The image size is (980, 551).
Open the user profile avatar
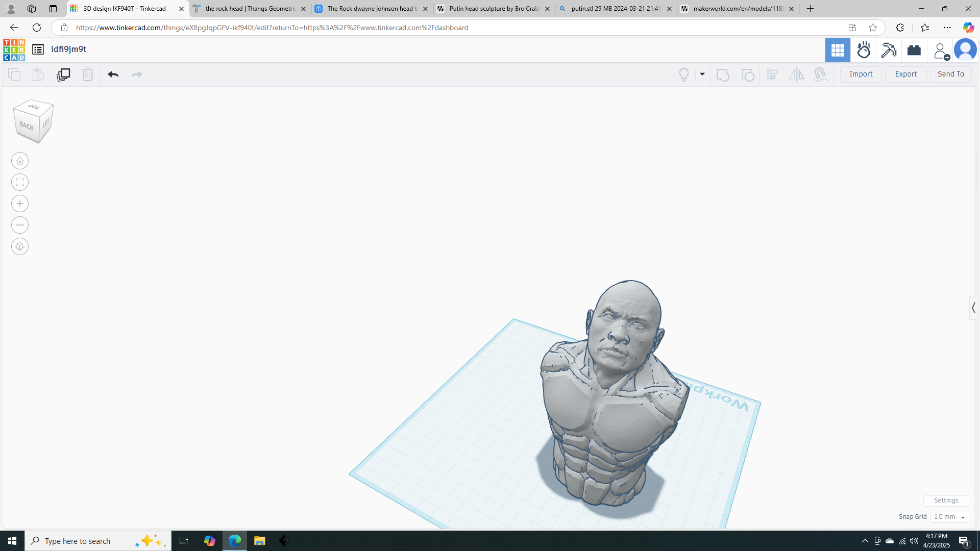point(965,50)
